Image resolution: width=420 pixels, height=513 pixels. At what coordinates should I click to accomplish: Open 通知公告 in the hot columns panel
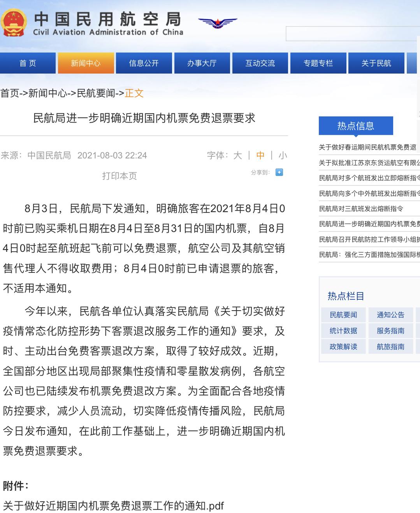point(390,315)
